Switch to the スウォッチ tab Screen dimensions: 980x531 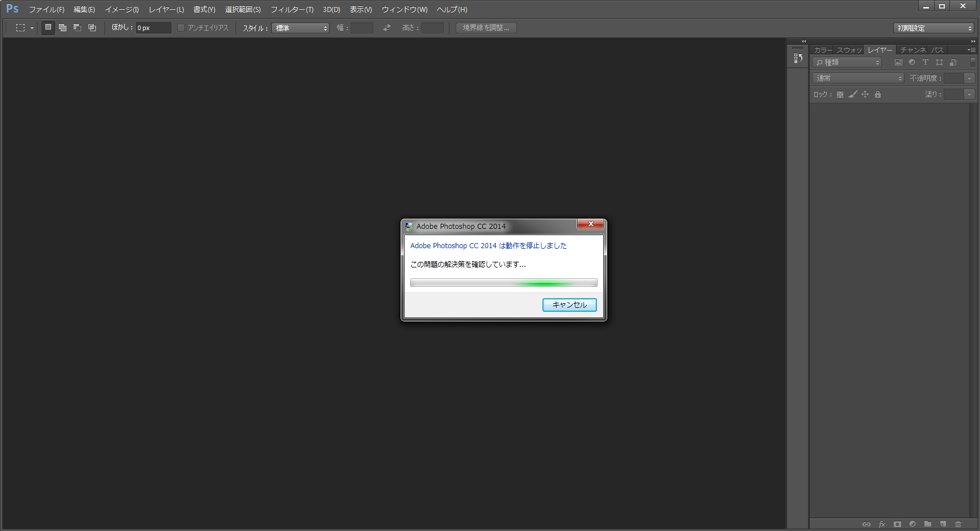[849, 50]
